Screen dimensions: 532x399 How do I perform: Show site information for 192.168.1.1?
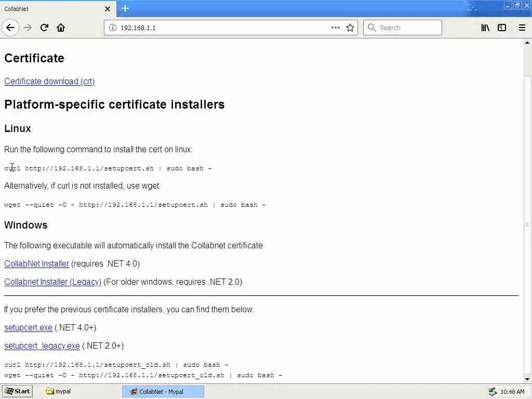[113, 28]
